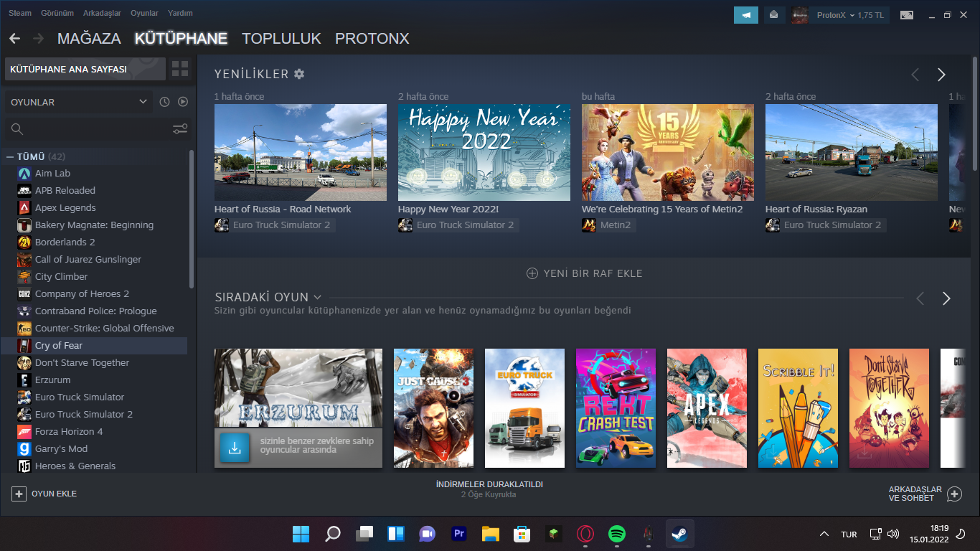Switch to collections grid view icon
The height and width of the screenshot is (551, 980).
[x=180, y=69]
